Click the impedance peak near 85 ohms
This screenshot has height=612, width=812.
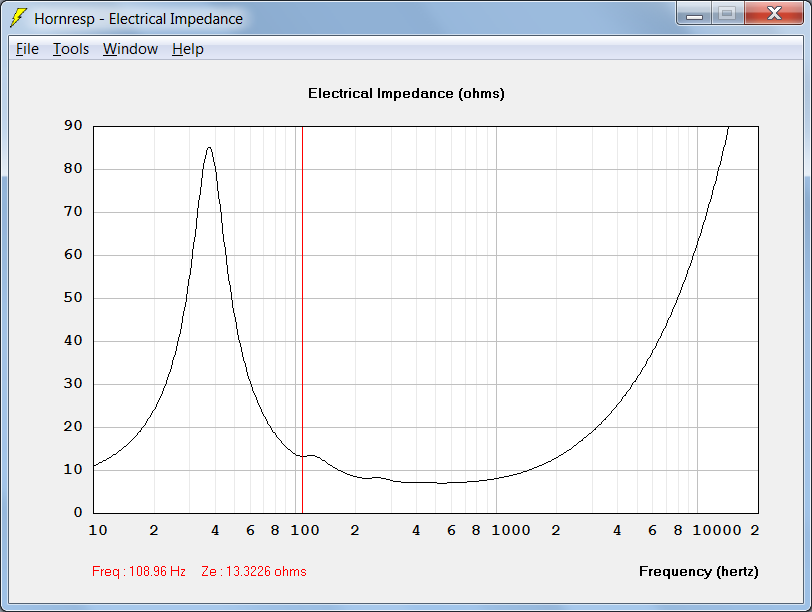[x=209, y=148]
